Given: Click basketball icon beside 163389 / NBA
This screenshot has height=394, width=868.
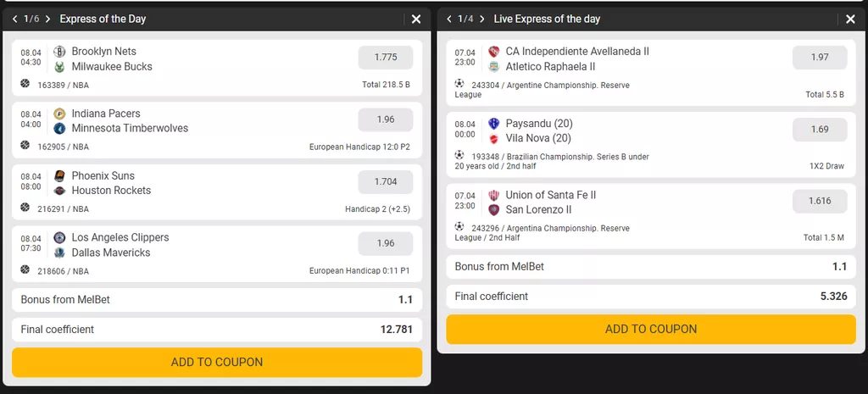Looking at the screenshot, I should coord(25,84).
